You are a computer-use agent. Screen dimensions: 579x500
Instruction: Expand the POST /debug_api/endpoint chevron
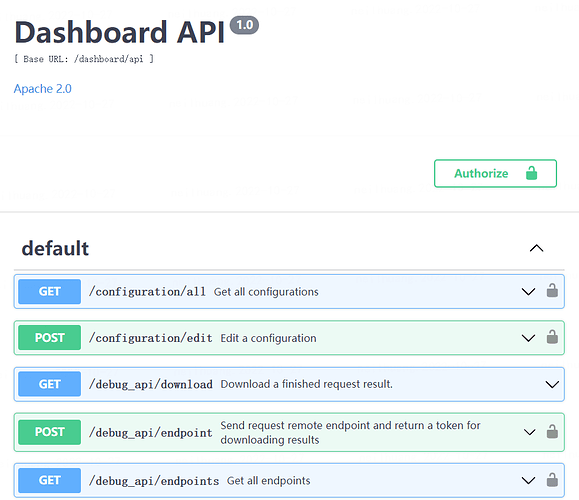click(x=530, y=432)
